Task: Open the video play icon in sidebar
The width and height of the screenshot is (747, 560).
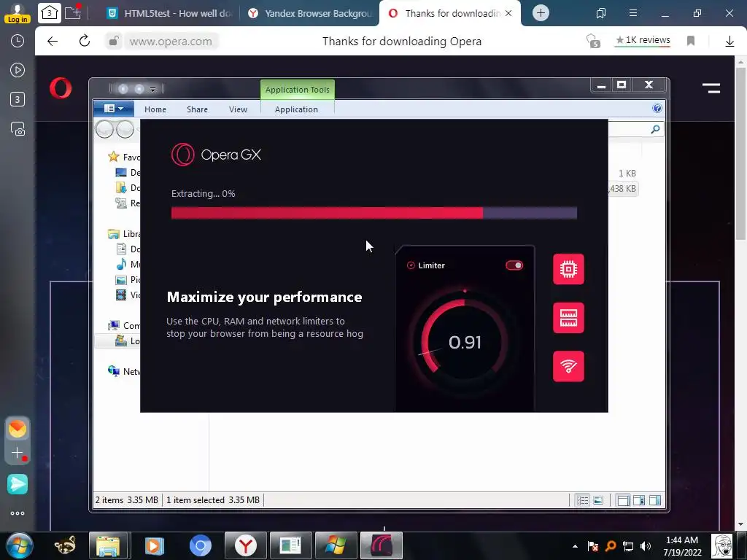Action: pyautogui.click(x=18, y=70)
